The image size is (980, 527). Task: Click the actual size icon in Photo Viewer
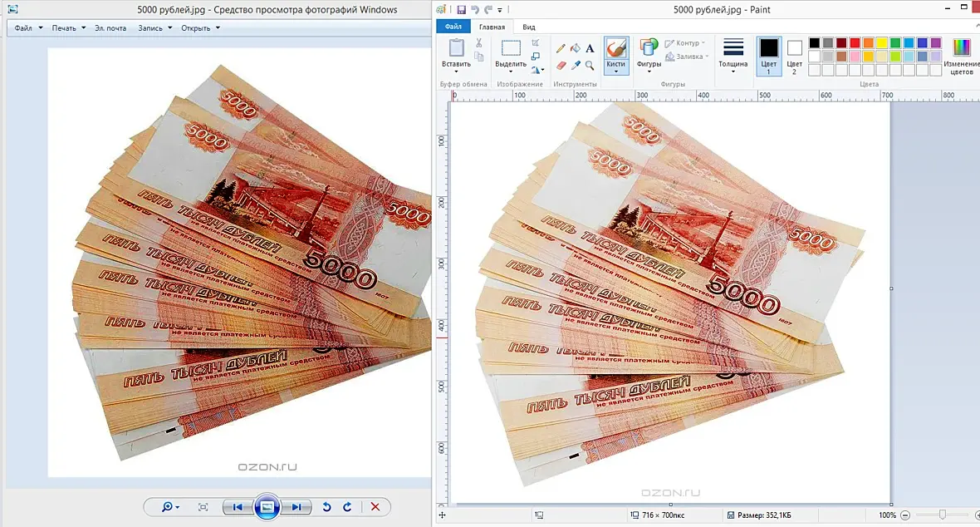(x=203, y=507)
